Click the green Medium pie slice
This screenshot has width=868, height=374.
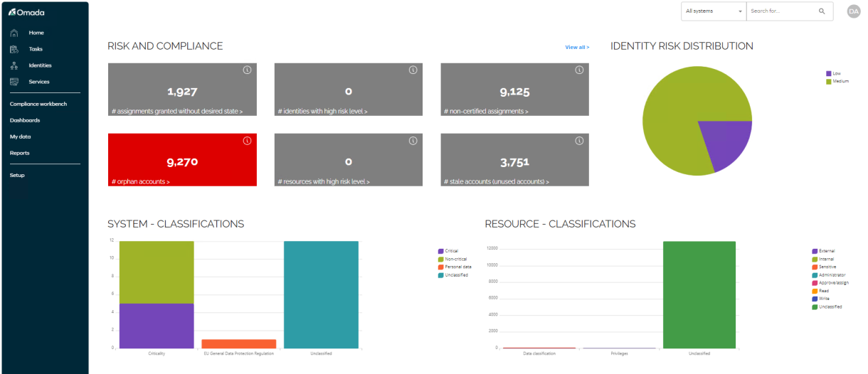[x=676, y=107]
